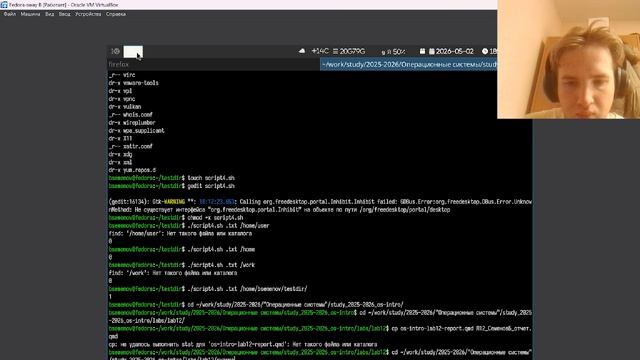Click the cloud weather icon
Viewport: 640px width, 360px height.
pyautogui.click(x=302, y=51)
